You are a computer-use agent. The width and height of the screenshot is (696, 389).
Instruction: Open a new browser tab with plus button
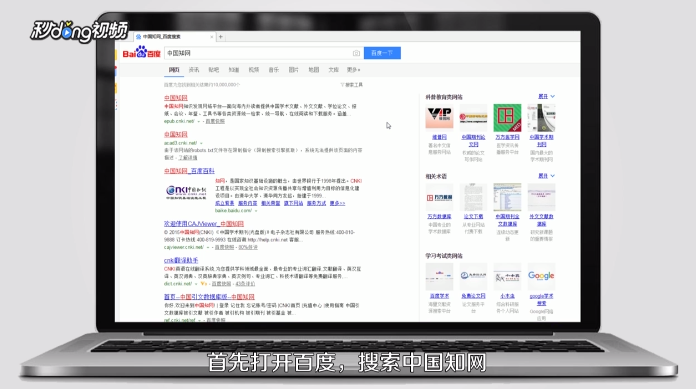221,37
